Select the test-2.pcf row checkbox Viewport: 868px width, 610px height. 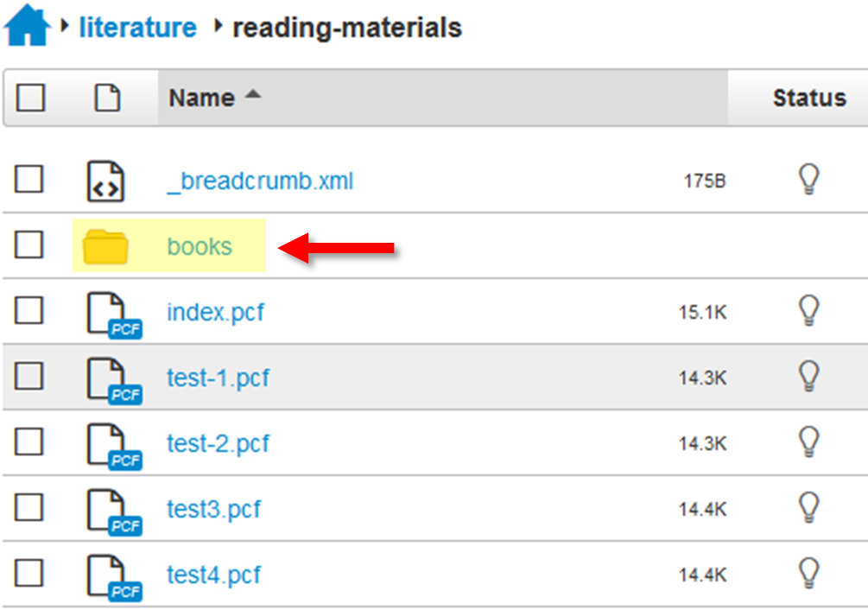(29, 443)
